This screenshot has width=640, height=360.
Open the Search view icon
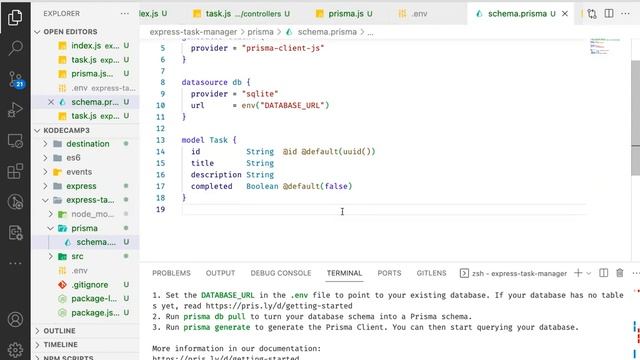[x=15, y=48]
